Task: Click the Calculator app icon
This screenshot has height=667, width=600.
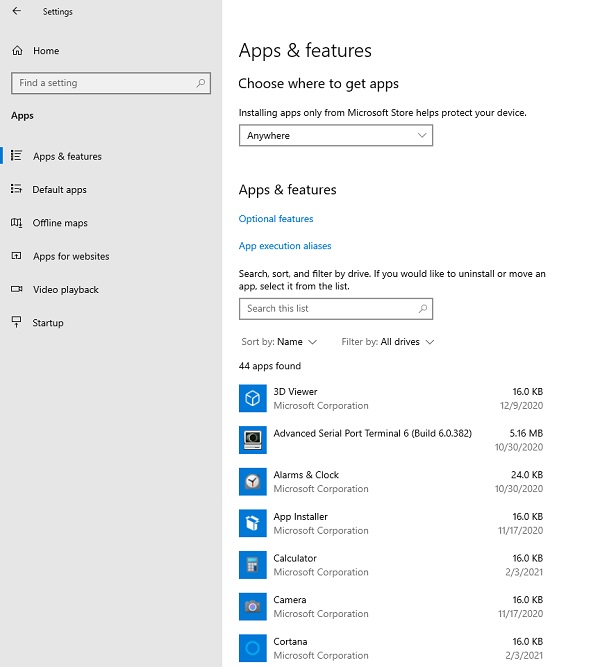Action: (x=253, y=565)
